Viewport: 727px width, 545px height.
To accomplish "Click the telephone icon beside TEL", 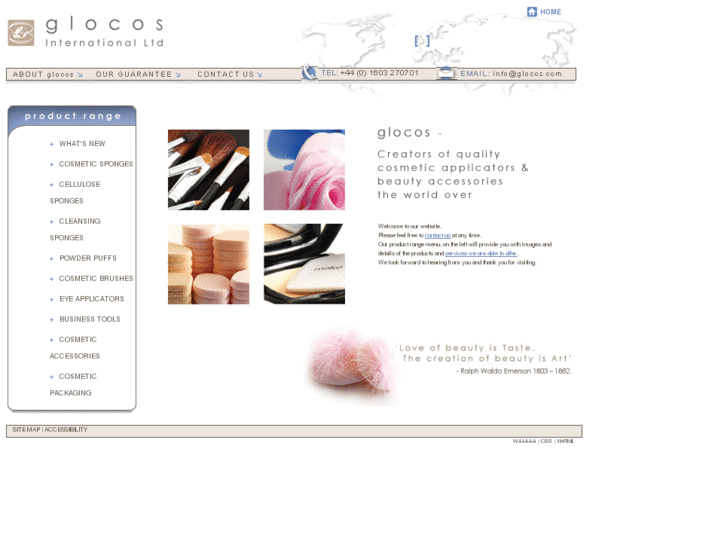I will click(309, 73).
